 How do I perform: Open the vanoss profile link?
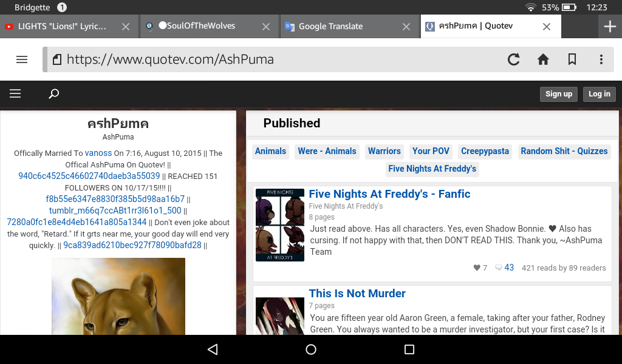click(98, 153)
